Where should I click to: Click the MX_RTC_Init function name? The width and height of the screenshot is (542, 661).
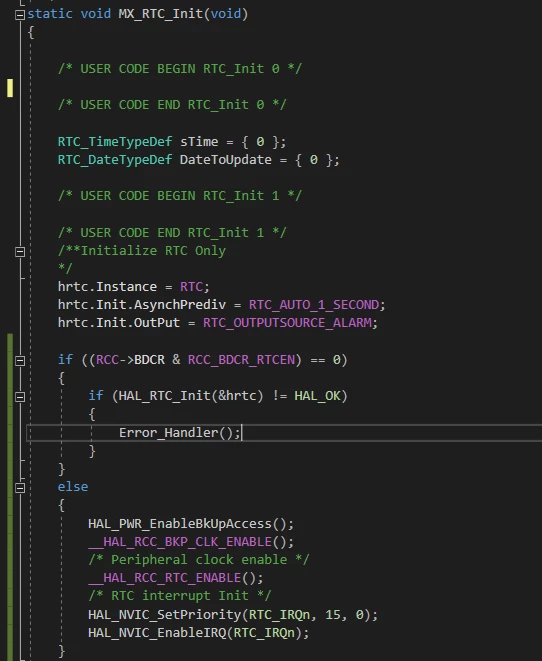pos(161,14)
